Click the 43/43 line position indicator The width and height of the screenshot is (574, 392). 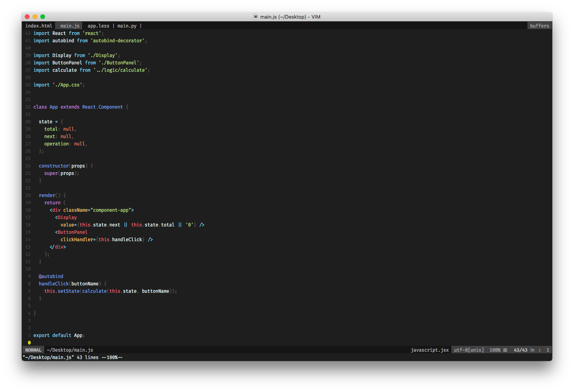(520, 350)
